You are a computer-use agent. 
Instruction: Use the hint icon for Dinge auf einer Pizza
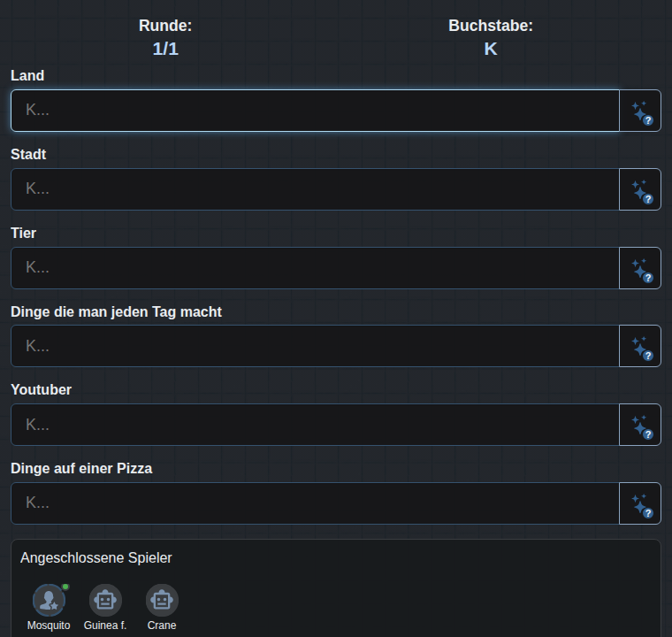click(x=640, y=503)
